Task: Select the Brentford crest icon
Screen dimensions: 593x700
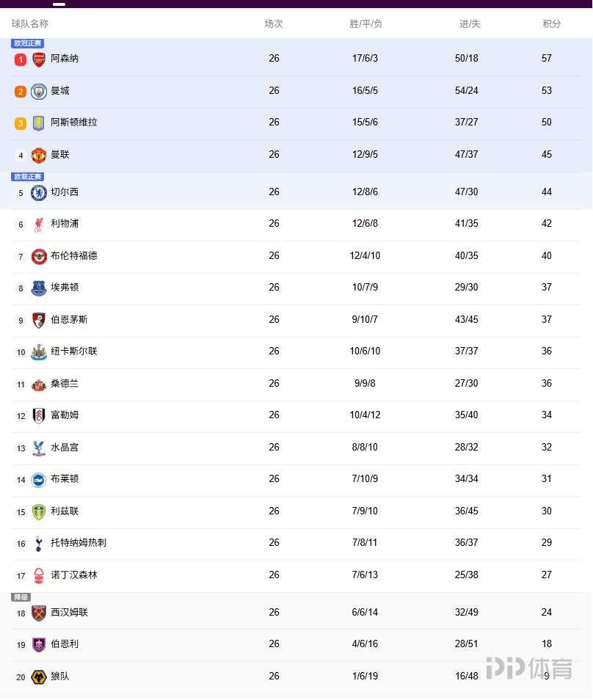Action: (x=39, y=257)
